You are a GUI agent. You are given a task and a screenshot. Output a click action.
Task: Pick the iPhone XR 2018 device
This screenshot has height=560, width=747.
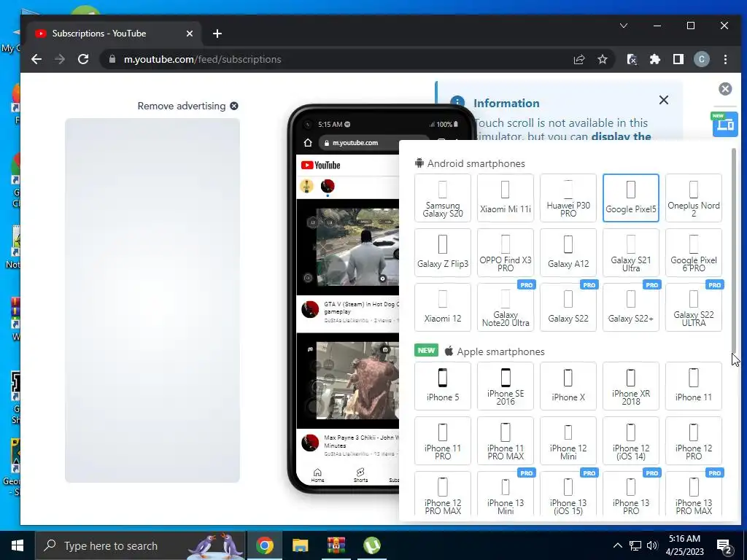pyautogui.click(x=631, y=386)
